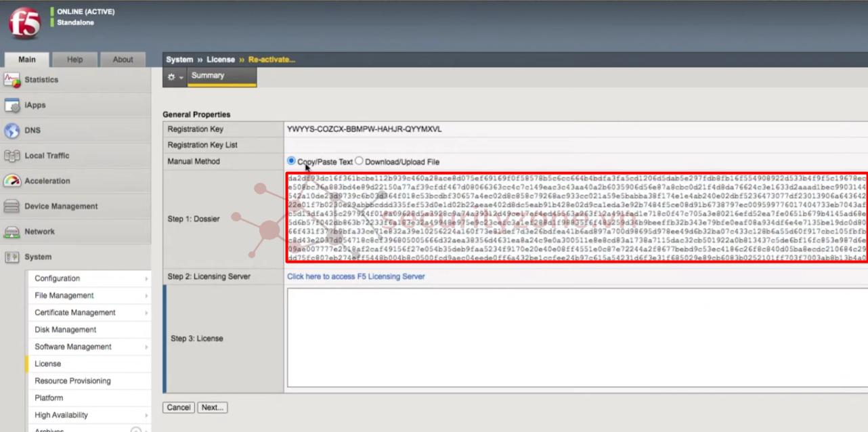This screenshot has height=432, width=868.
Task: Click the Re-activate... breadcrumb text
Action: coord(272,60)
